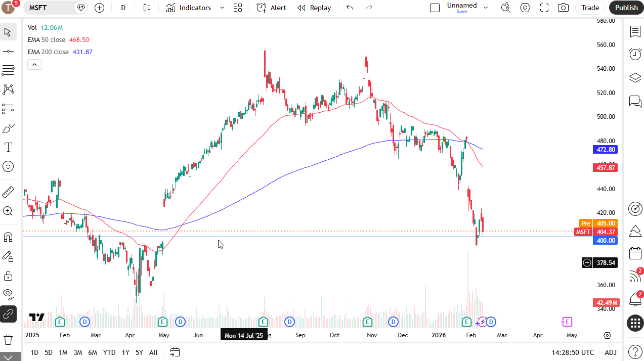Toggle lock all drawing tools
The image size is (644, 361).
(x=8, y=276)
